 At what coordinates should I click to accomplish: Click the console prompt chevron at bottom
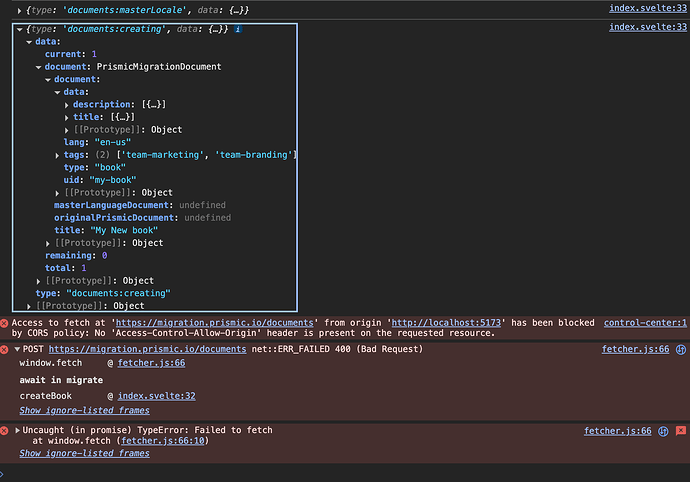tap(5, 474)
